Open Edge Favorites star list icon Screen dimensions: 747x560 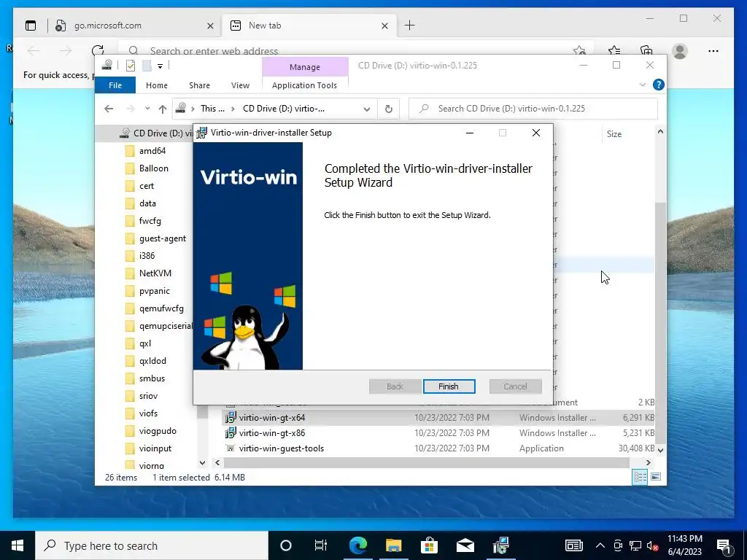(614, 50)
